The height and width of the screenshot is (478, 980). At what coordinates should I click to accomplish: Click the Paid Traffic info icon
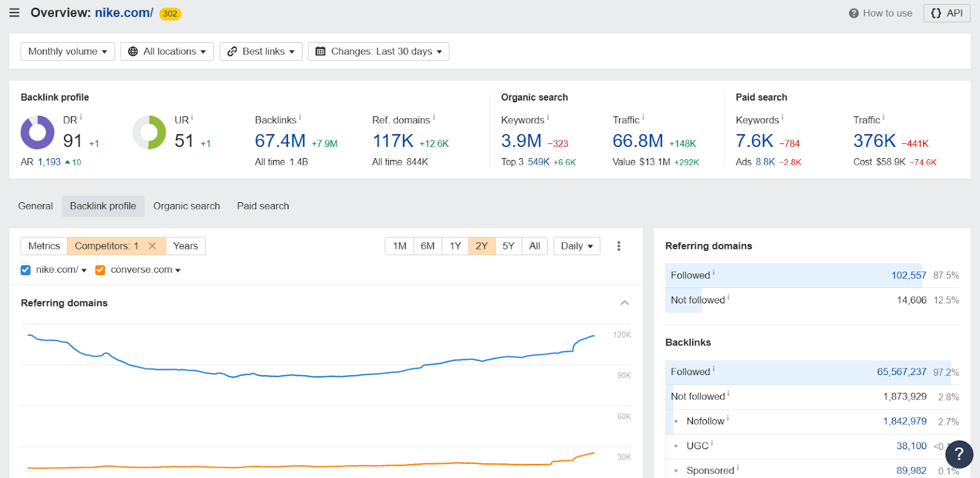883,117
